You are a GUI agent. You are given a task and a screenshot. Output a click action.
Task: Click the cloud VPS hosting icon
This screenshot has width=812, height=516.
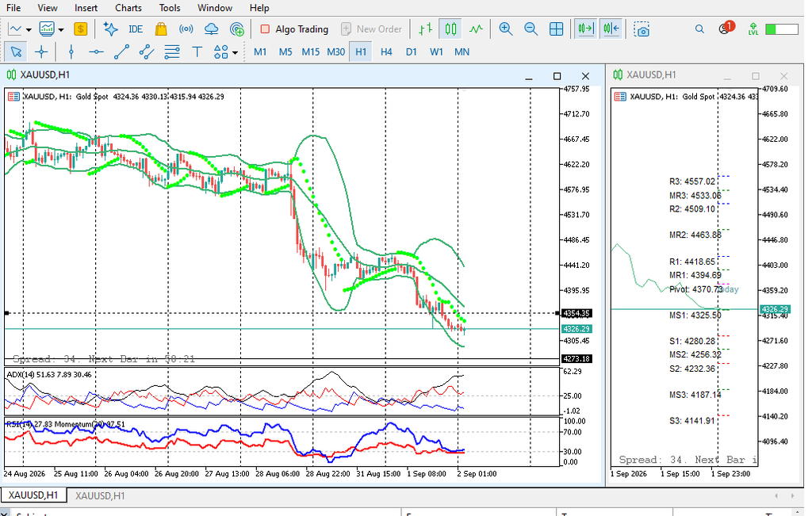coord(211,29)
